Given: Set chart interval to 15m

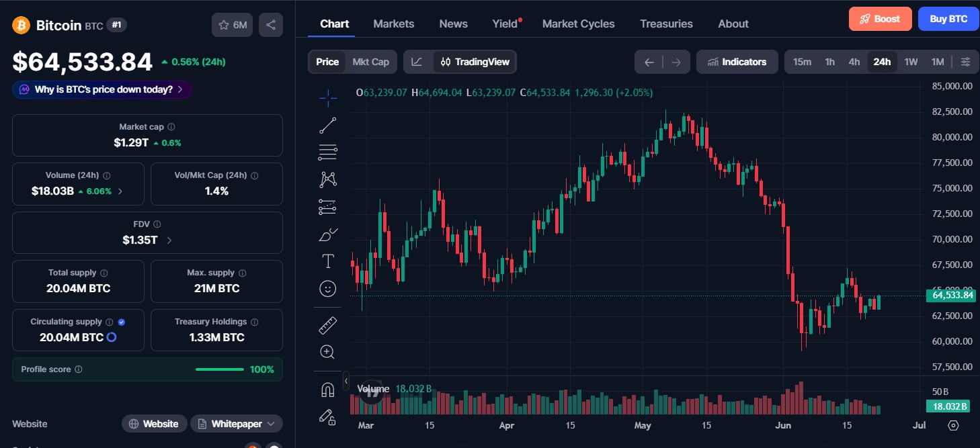Looking at the screenshot, I should (x=802, y=62).
